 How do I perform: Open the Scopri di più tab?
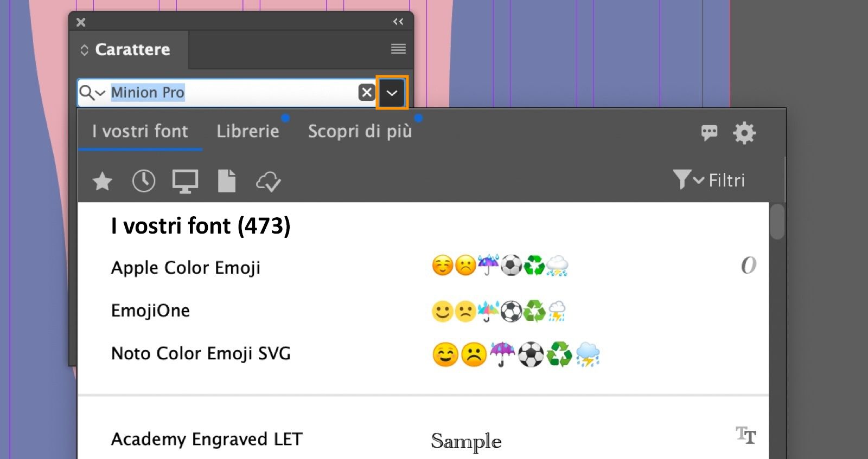coord(360,131)
